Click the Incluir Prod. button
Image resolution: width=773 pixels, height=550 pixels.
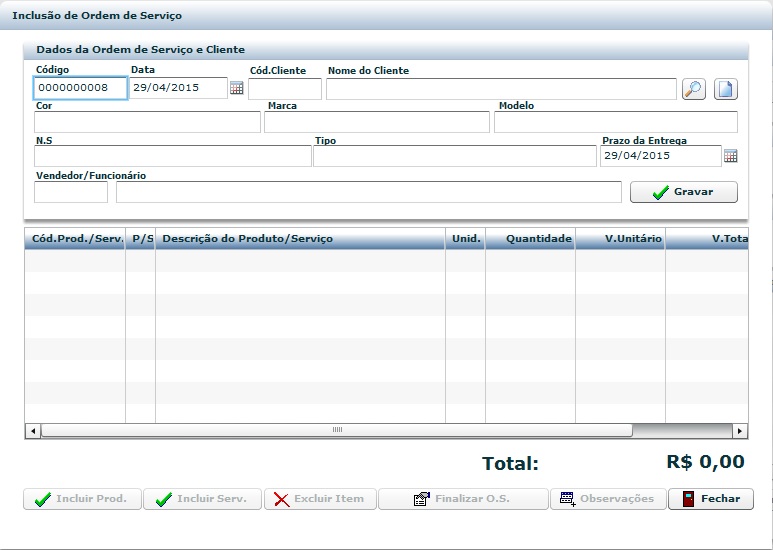pos(82,499)
